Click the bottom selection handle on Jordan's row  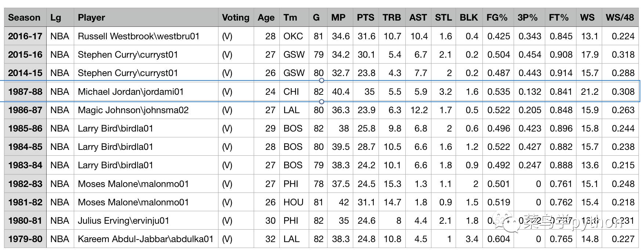[x=322, y=101]
